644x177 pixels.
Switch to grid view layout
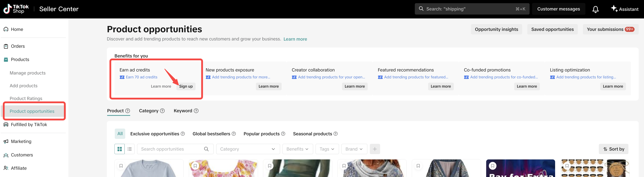tap(120, 149)
